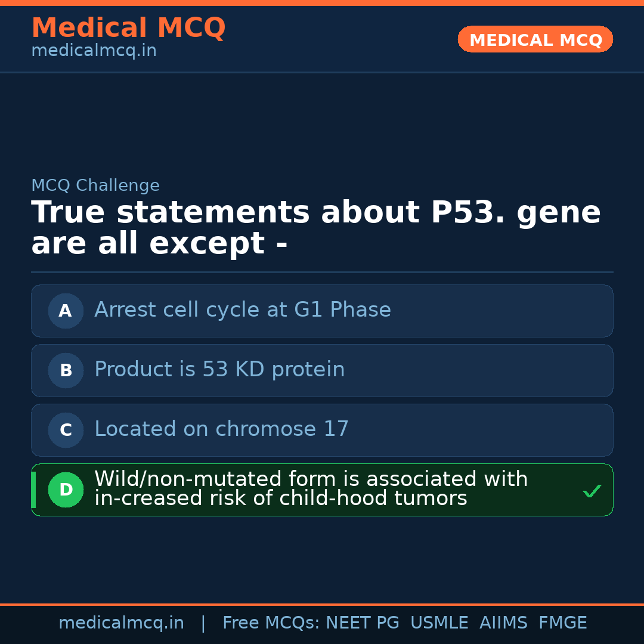Click the letter C circle badge
This screenshot has width=644, height=644.
pos(66,430)
